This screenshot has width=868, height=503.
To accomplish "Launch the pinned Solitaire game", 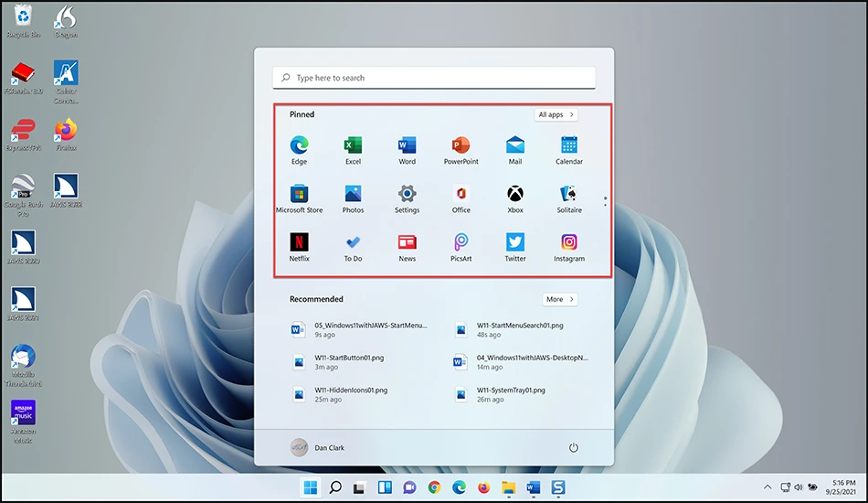I will pyautogui.click(x=569, y=198).
